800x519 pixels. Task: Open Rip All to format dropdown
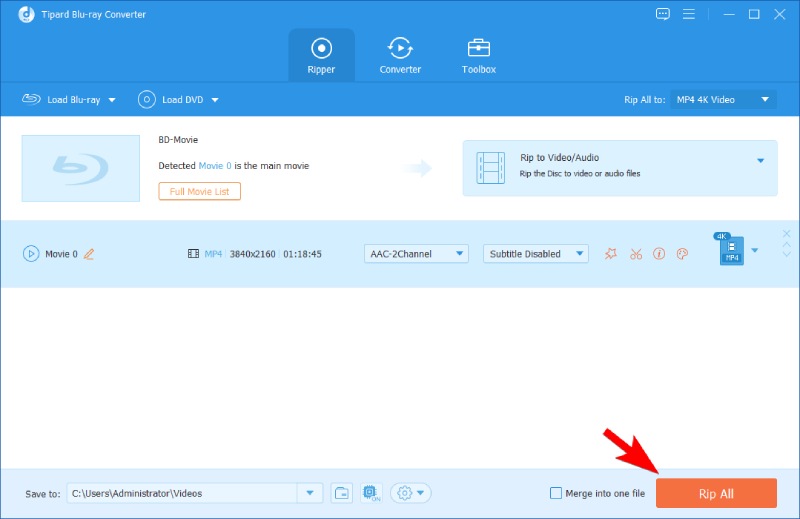[723, 100]
